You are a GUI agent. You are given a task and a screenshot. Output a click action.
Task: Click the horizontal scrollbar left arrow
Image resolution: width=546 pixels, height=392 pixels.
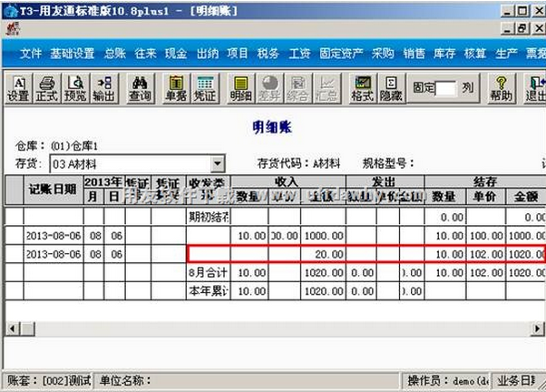click(x=12, y=328)
